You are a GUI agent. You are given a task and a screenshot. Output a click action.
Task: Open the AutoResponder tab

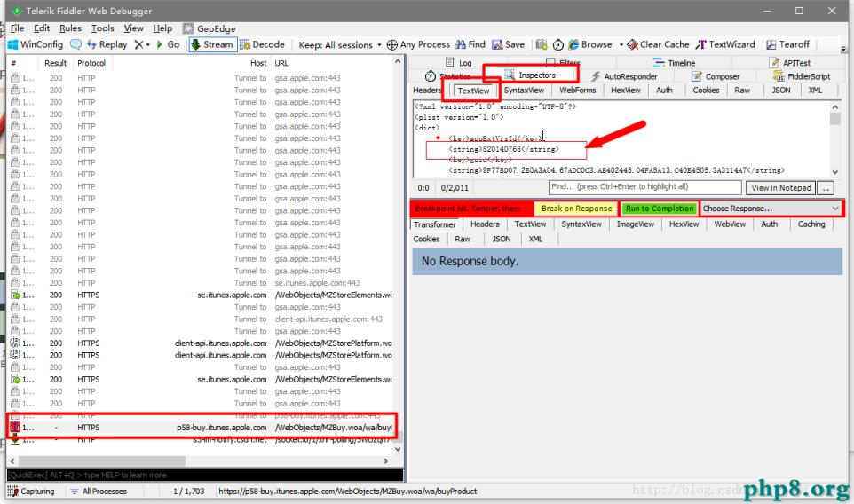click(x=624, y=76)
